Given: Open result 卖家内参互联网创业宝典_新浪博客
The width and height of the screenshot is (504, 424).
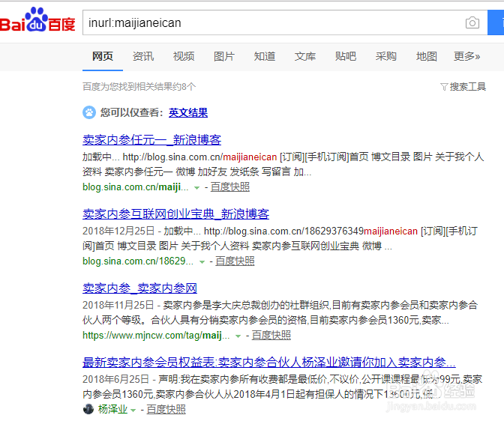Looking at the screenshot, I should (x=175, y=214).
